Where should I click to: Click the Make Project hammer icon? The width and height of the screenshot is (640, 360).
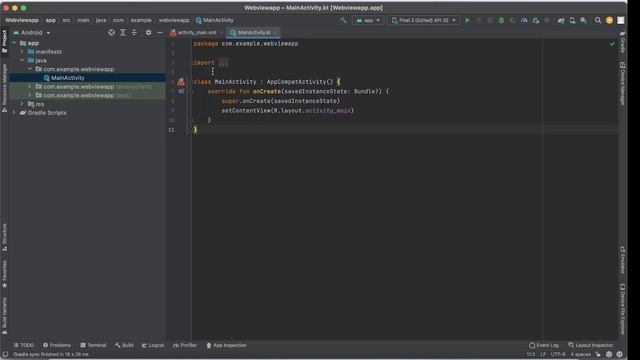343,20
